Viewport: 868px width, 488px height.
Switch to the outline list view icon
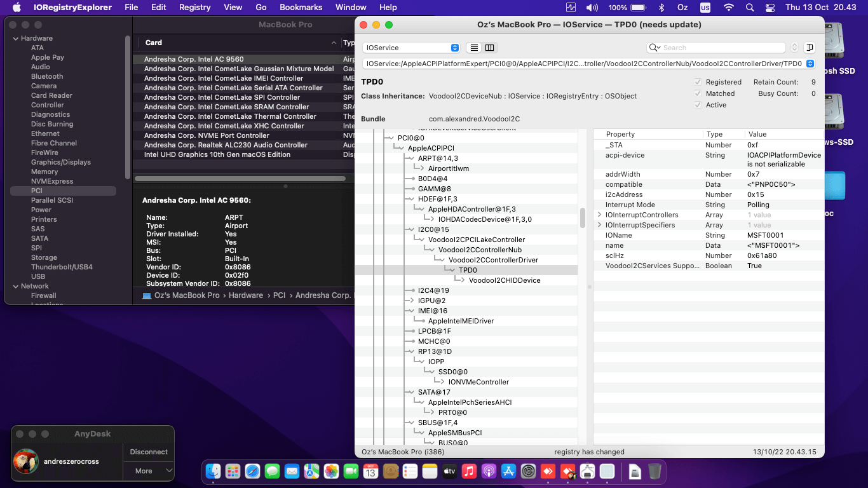pyautogui.click(x=474, y=48)
